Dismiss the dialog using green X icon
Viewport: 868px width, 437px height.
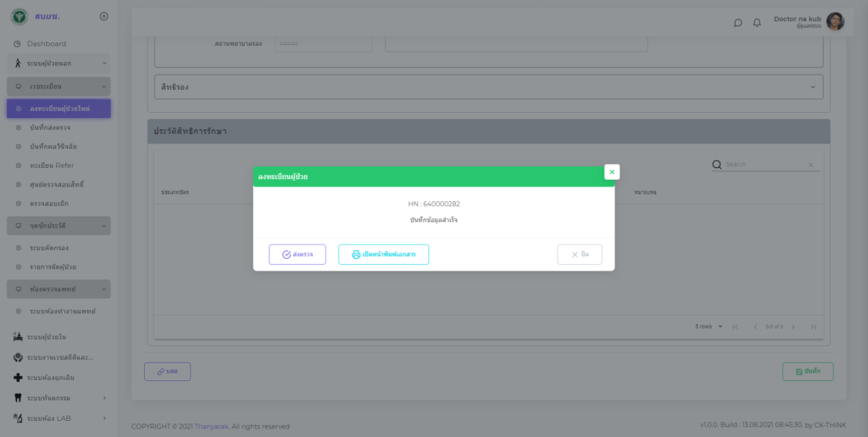click(x=612, y=171)
